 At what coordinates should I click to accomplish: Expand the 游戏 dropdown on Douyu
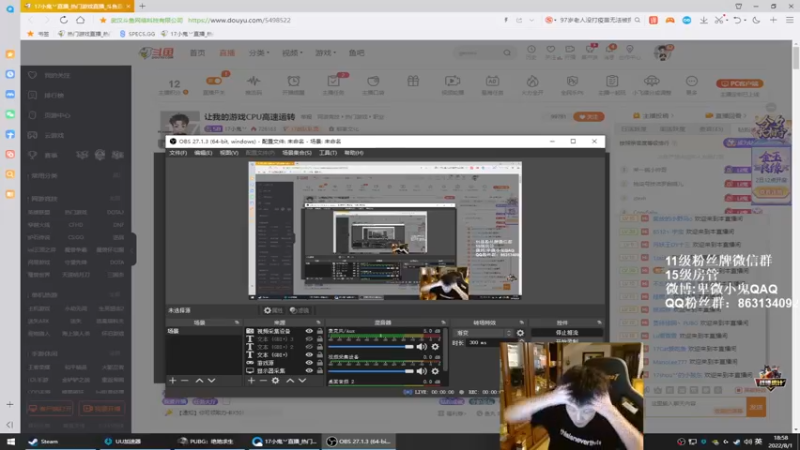[325, 53]
